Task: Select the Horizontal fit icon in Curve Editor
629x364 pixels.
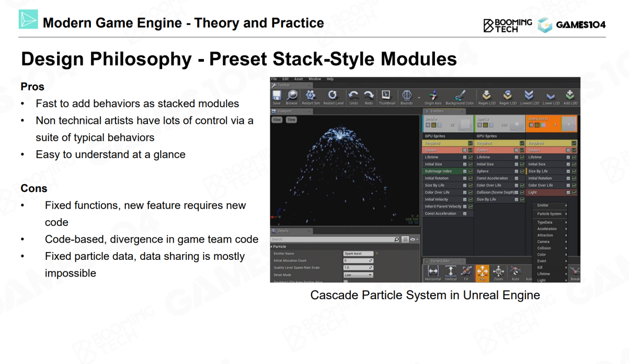Action: [433, 272]
